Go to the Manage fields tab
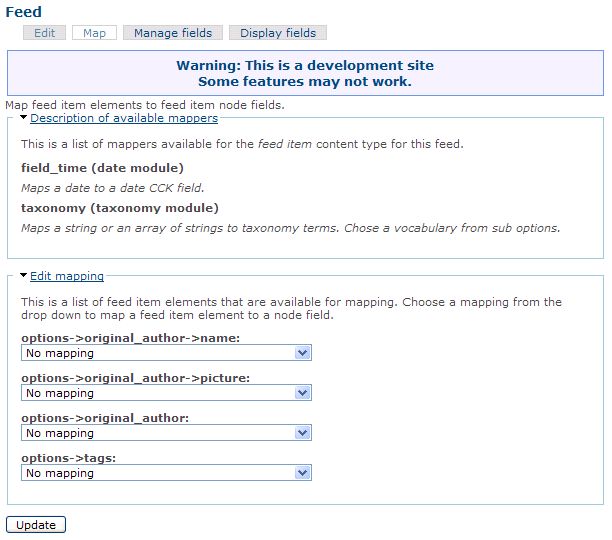This screenshot has height=540, width=612. (x=173, y=33)
